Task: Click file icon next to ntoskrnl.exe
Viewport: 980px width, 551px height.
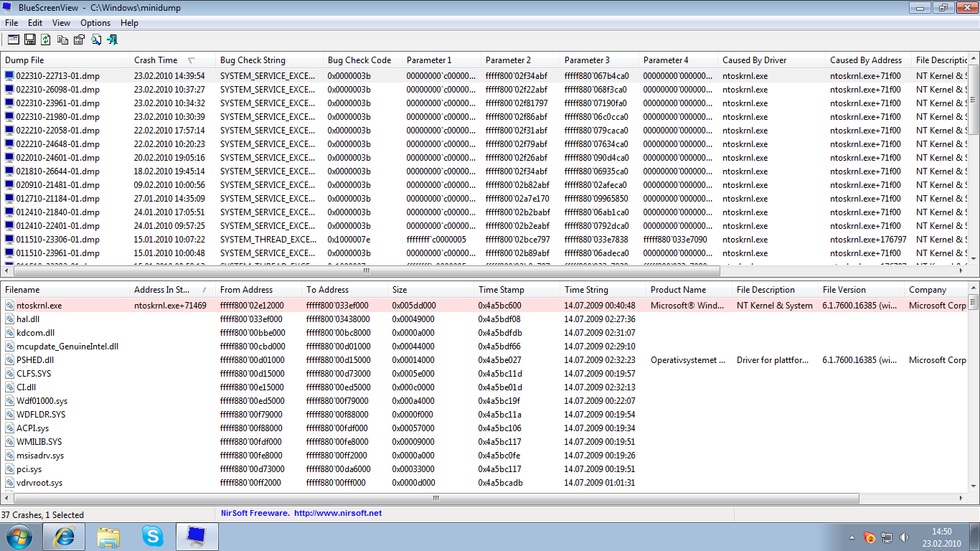Action: 9,305
